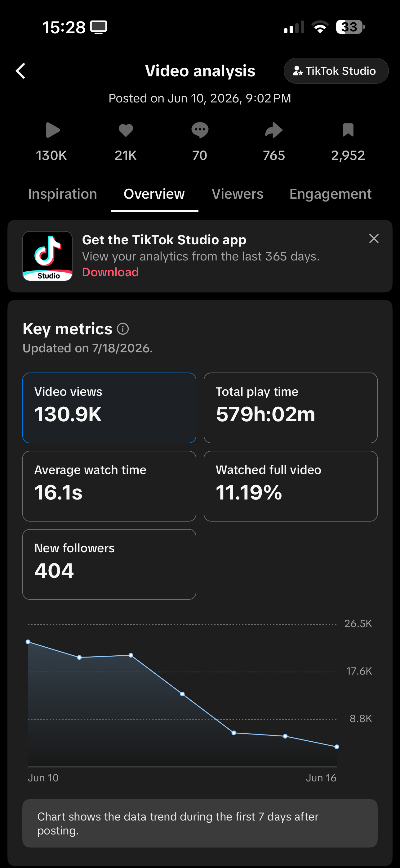Viewport: 400px width, 868px height.
Task: Select the Total play time card
Action: click(291, 408)
